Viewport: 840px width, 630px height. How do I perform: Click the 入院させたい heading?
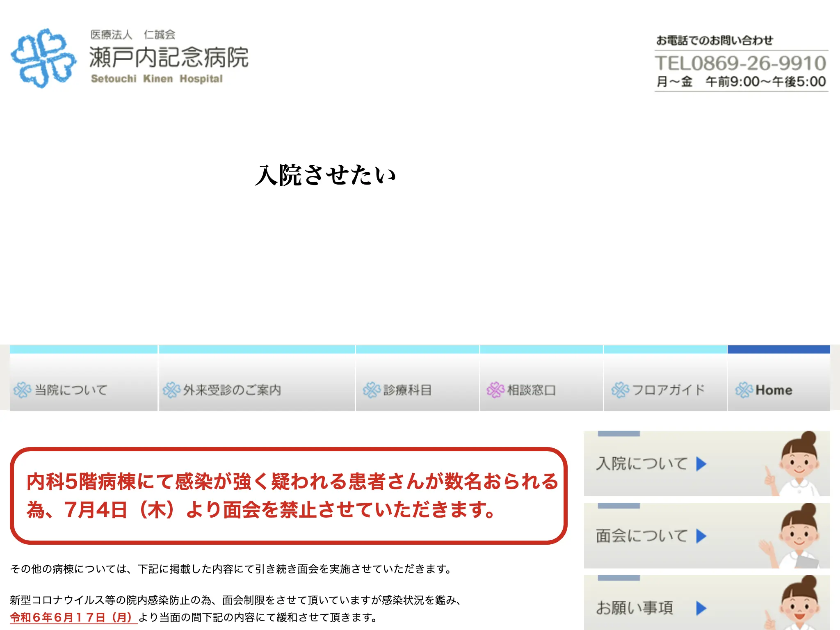[x=325, y=175]
